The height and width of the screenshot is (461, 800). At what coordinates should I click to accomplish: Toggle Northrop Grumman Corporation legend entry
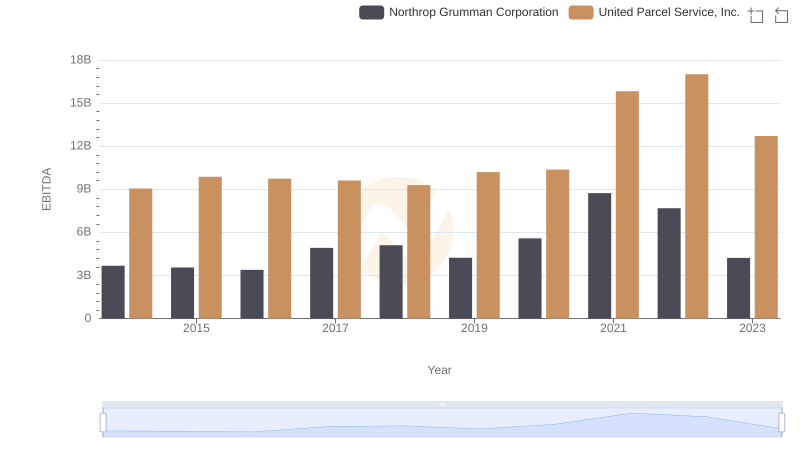[459, 12]
